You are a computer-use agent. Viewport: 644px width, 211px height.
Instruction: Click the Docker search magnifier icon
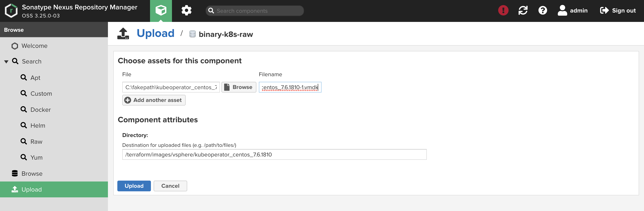tap(24, 110)
